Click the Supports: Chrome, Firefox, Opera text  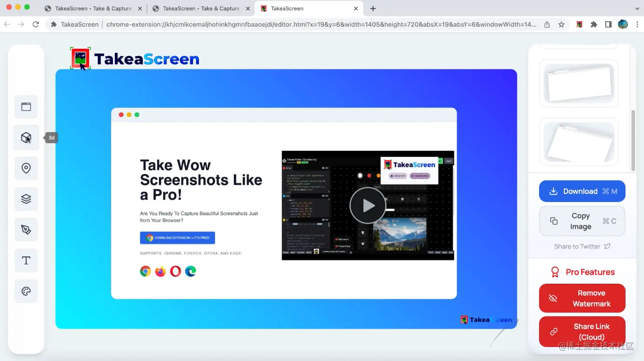(x=191, y=253)
